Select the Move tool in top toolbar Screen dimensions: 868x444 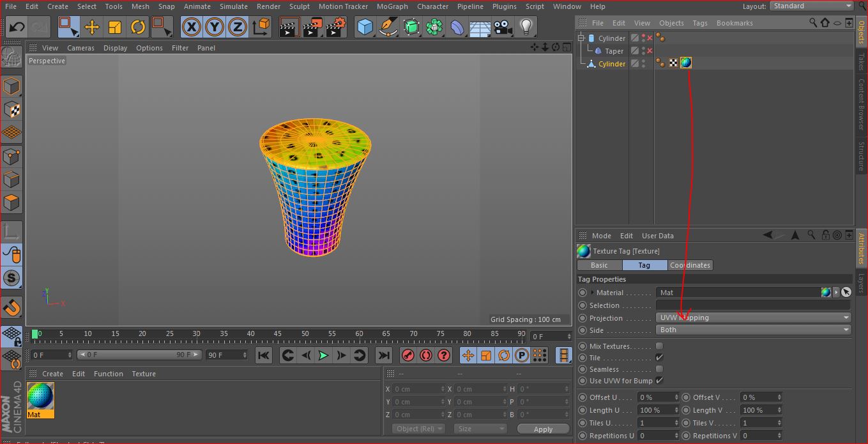[x=91, y=27]
